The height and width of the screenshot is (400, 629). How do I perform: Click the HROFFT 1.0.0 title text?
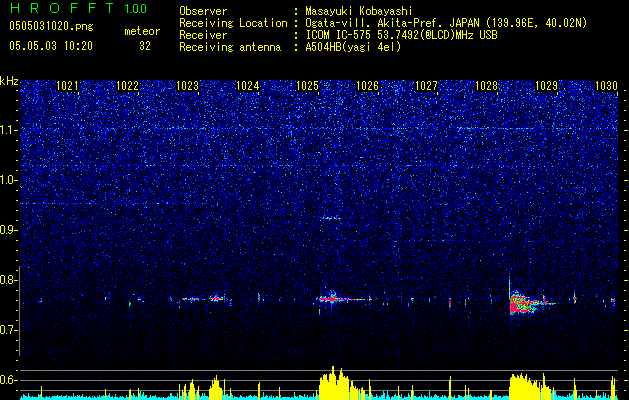coord(78,8)
